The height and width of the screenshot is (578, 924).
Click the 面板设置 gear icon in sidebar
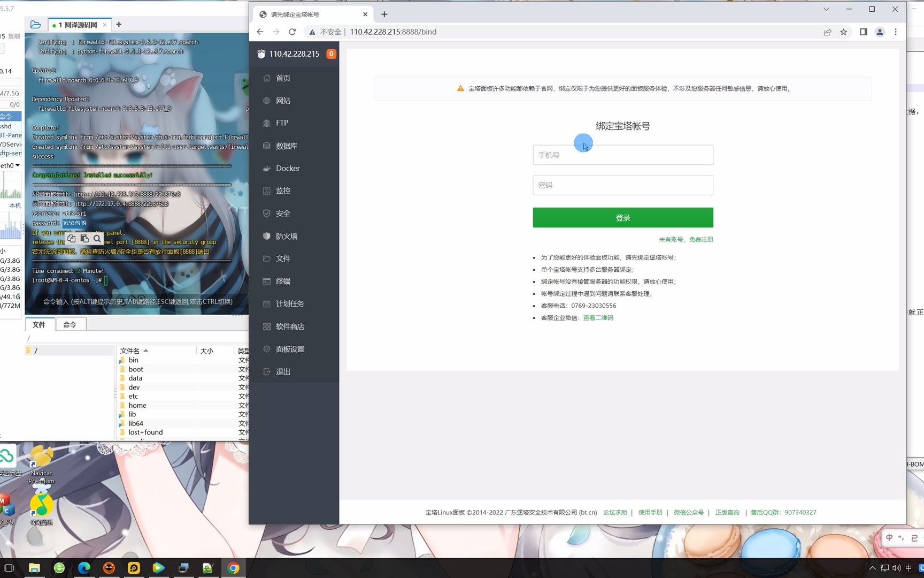point(267,349)
